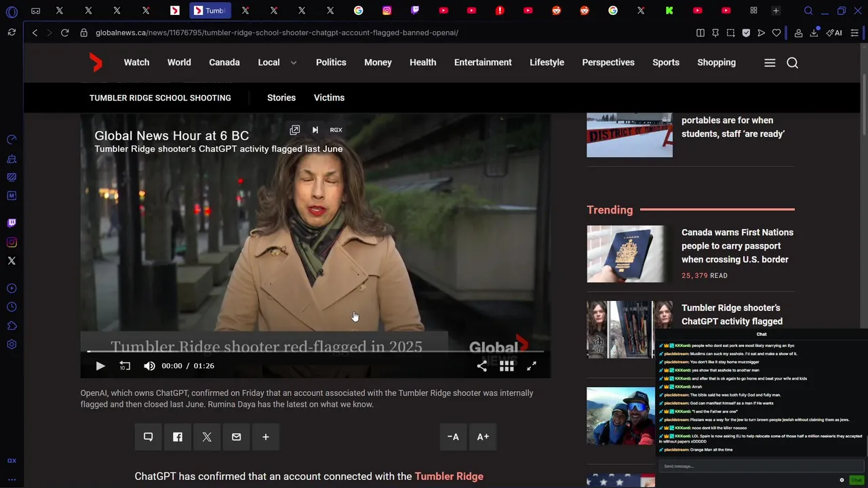Share the video via share icon
The image size is (868, 488).
[x=481, y=366]
